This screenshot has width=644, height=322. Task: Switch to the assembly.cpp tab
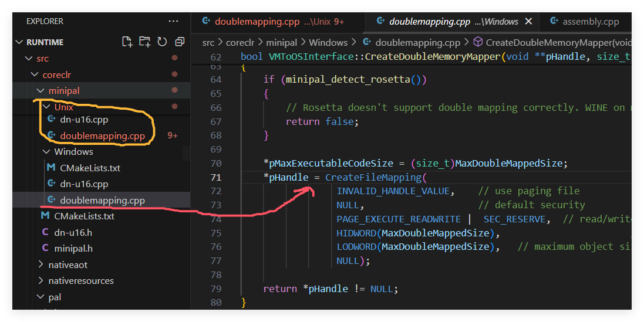click(585, 22)
